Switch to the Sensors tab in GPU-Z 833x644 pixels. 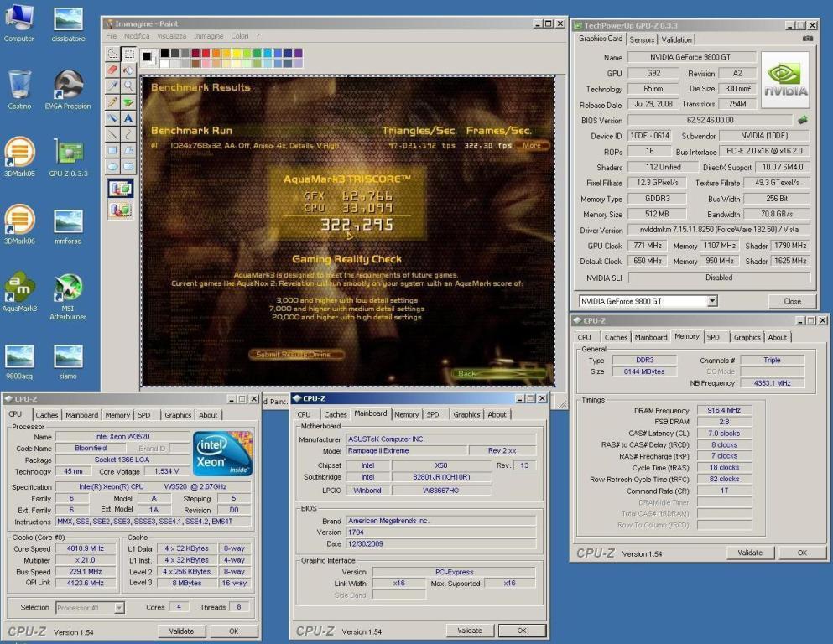(642, 39)
